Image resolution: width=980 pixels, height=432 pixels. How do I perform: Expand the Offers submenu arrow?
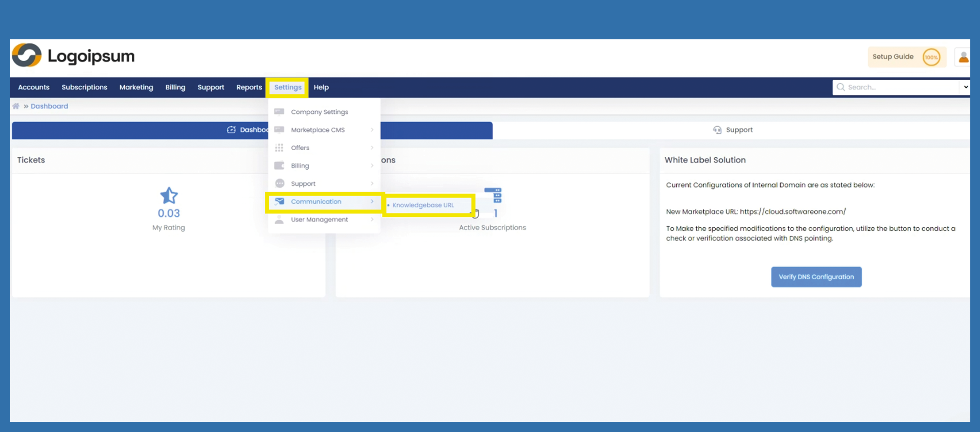click(x=372, y=148)
